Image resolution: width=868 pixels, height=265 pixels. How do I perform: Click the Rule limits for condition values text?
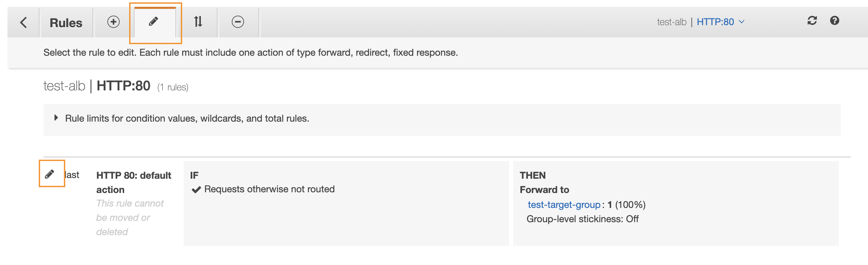tap(187, 118)
